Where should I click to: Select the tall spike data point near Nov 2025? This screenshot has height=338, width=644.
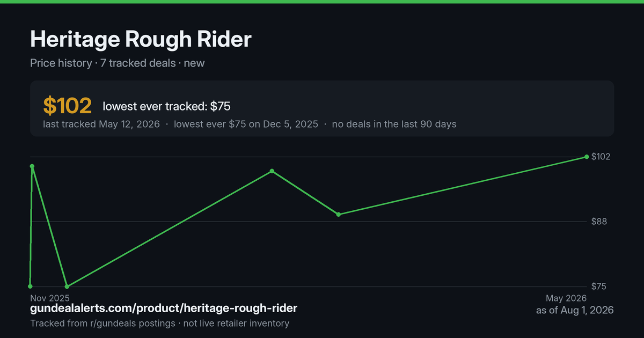(x=32, y=166)
